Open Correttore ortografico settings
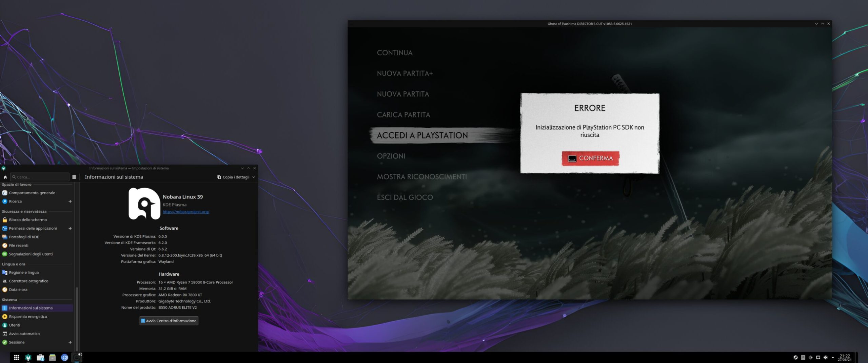 tap(37, 281)
